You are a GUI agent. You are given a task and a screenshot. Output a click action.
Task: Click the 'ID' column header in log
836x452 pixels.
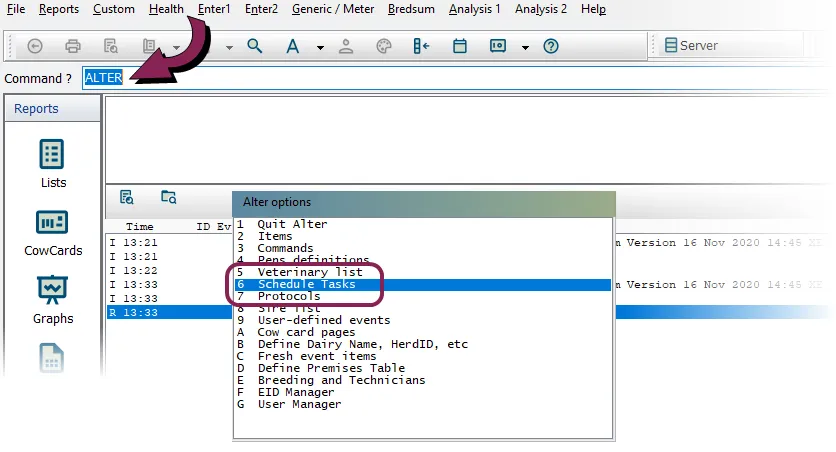click(x=203, y=227)
